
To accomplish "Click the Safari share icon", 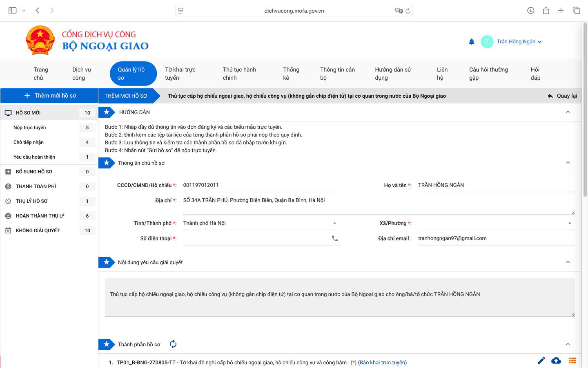I will coord(546,11).
